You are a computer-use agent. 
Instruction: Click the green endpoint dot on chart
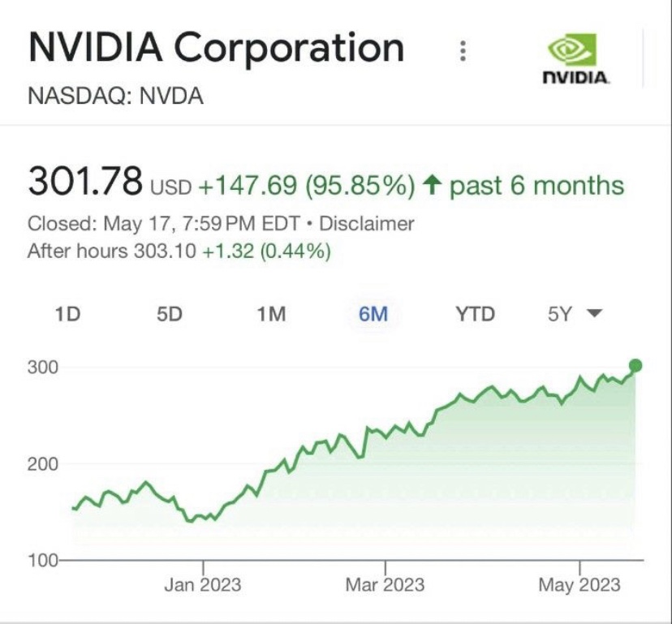[x=635, y=366]
